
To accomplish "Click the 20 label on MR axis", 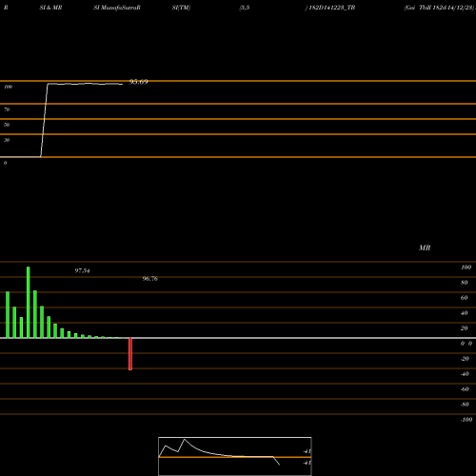I will coord(465,328).
